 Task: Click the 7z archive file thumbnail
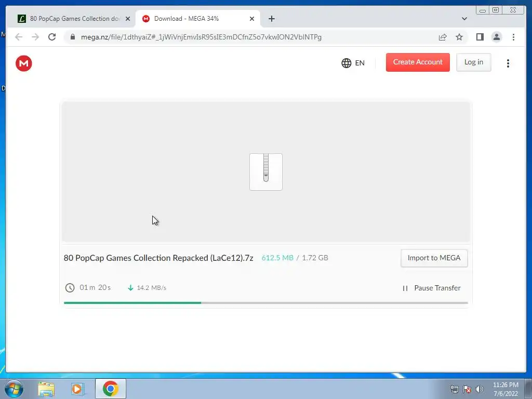(266, 172)
